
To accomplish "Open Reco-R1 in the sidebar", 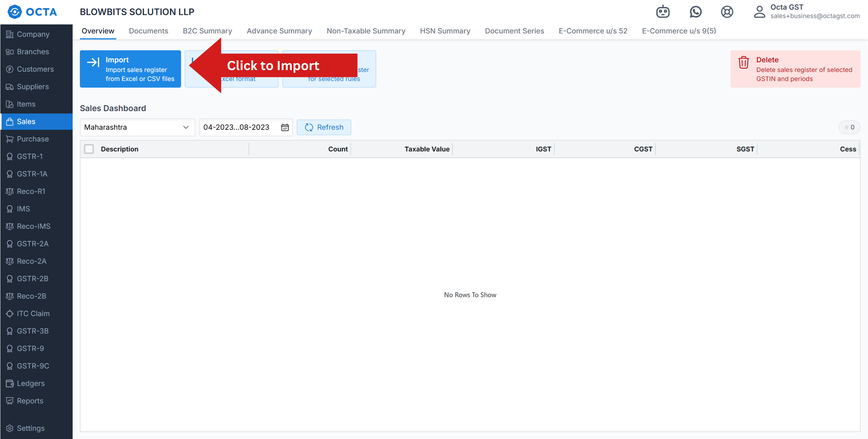I will [x=31, y=191].
